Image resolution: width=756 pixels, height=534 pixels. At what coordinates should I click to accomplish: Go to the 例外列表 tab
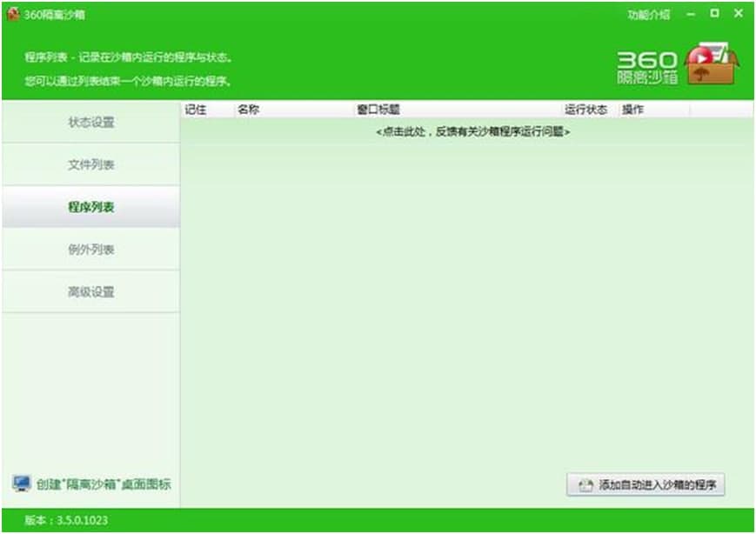[91, 250]
